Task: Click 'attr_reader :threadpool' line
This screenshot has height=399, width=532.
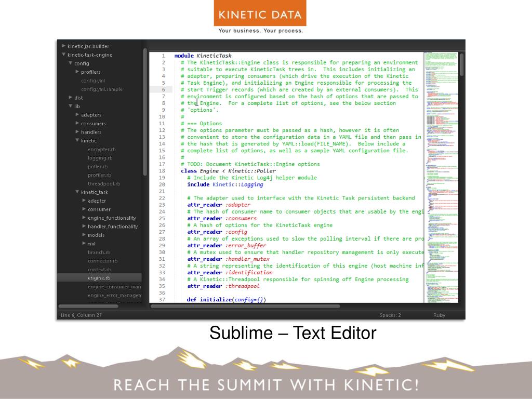Action: coord(223,286)
